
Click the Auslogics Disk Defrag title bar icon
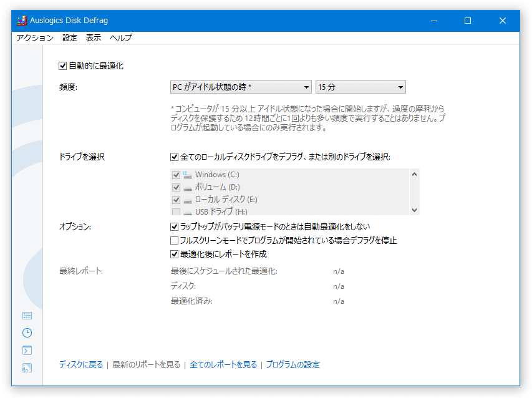click(x=22, y=21)
